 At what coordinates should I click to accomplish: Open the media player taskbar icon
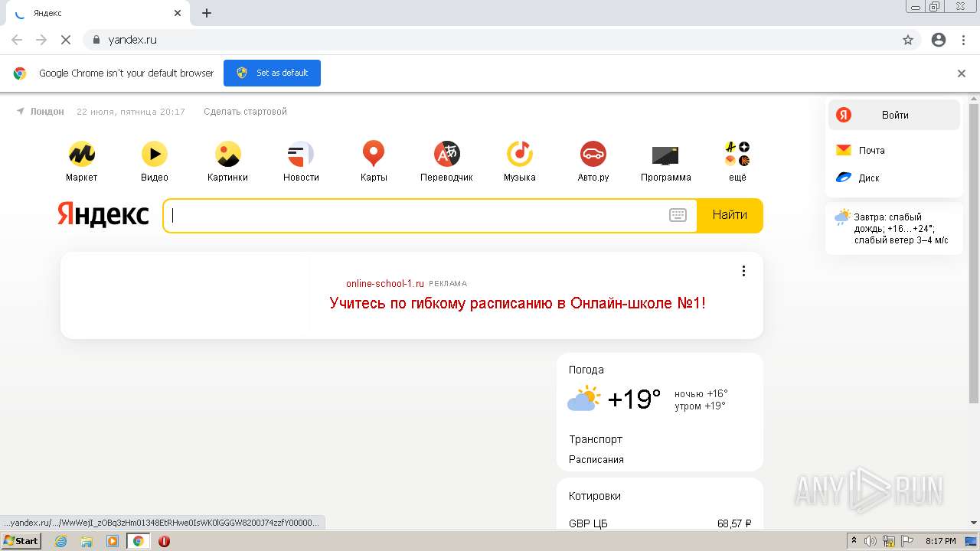[113, 541]
